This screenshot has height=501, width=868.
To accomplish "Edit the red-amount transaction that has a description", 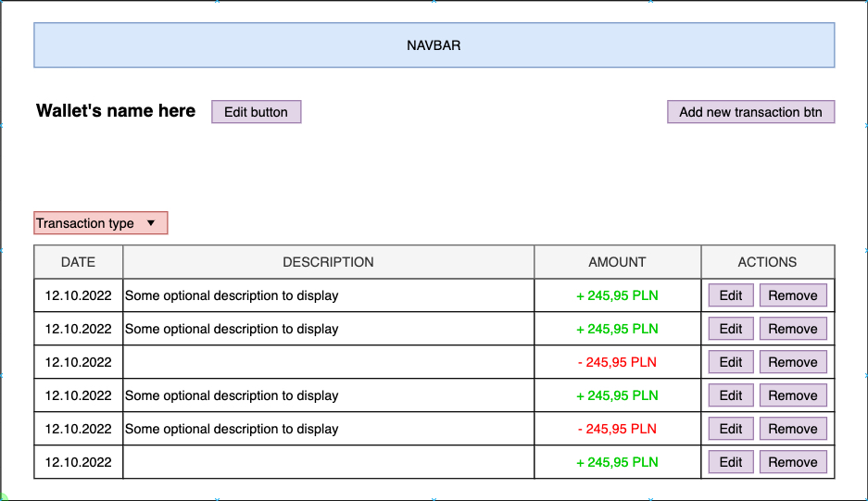I will click(x=731, y=429).
